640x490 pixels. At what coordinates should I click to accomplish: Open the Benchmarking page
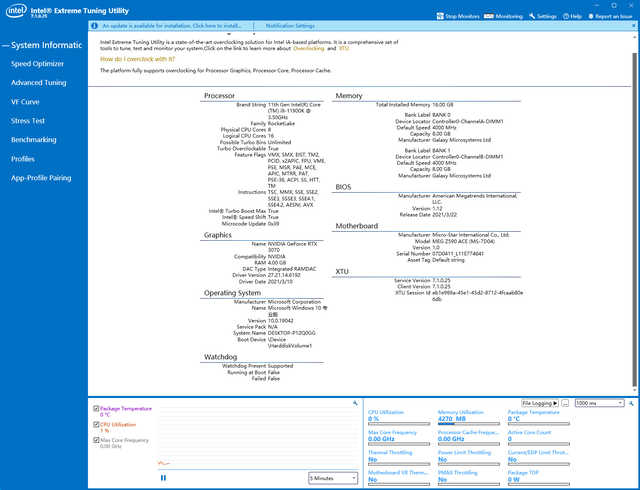coord(34,140)
